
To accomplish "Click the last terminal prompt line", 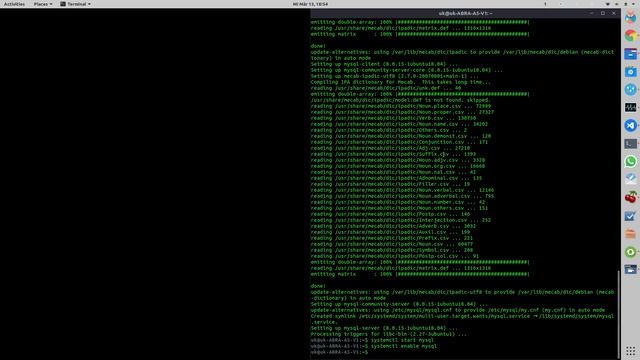I will 339,352.
